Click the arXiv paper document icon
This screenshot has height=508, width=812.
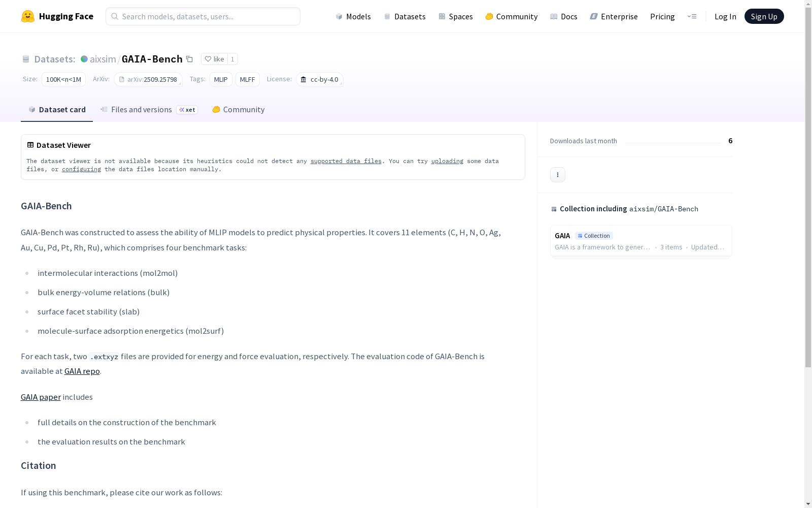tap(122, 79)
